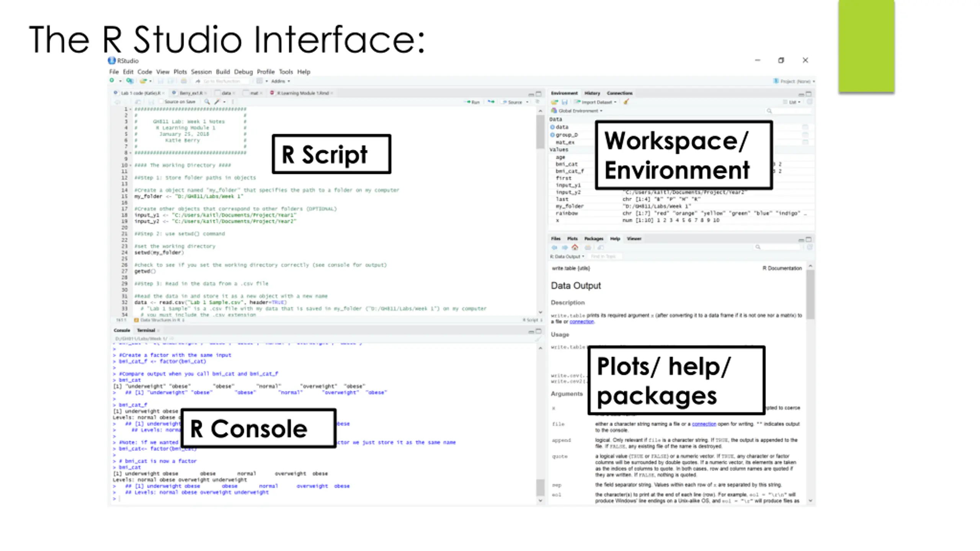The height and width of the screenshot is (551, 980).
Task: Open the New File dropdown arrow
Action: 120,81
